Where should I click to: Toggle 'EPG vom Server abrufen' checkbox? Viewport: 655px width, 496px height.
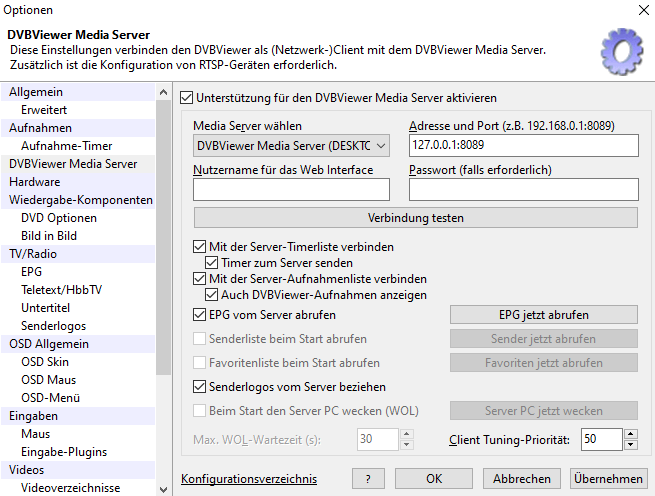coord(200,314)
